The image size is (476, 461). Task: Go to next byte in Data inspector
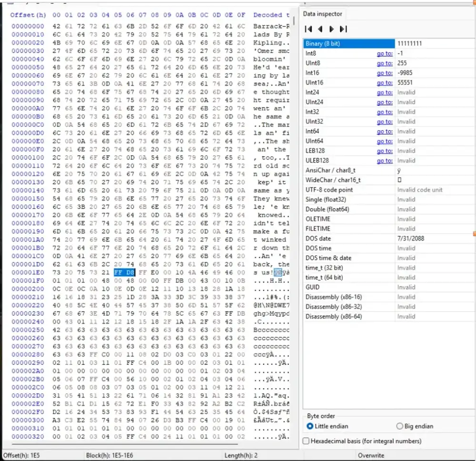tap(331, 29)
